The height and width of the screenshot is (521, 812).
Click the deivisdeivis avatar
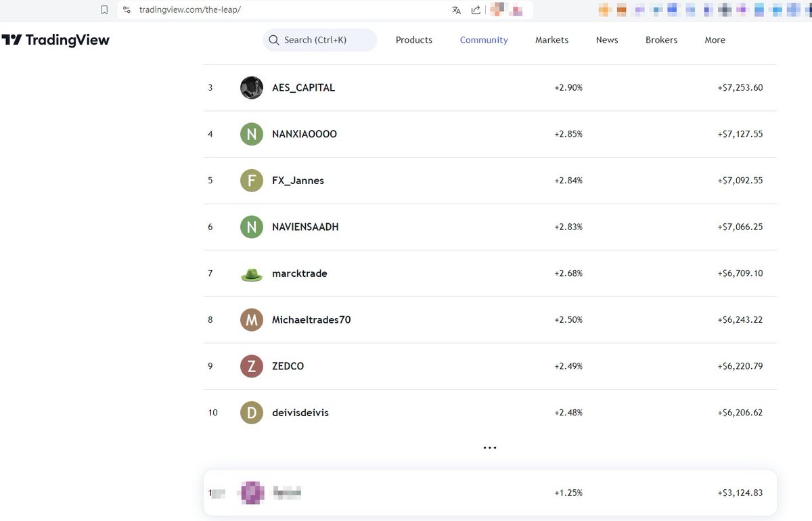(x=251, y=412)
